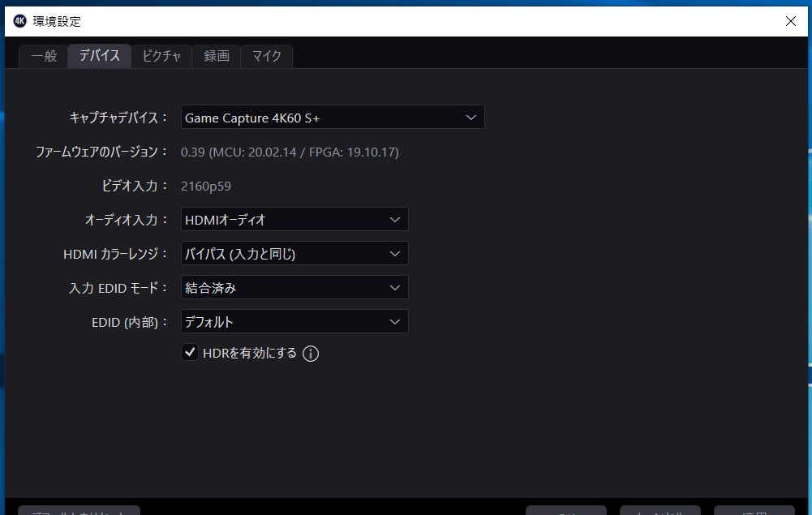812x515 pixels.
Task: Open the EDID (内部) dropdown
Action: [294, 322]
